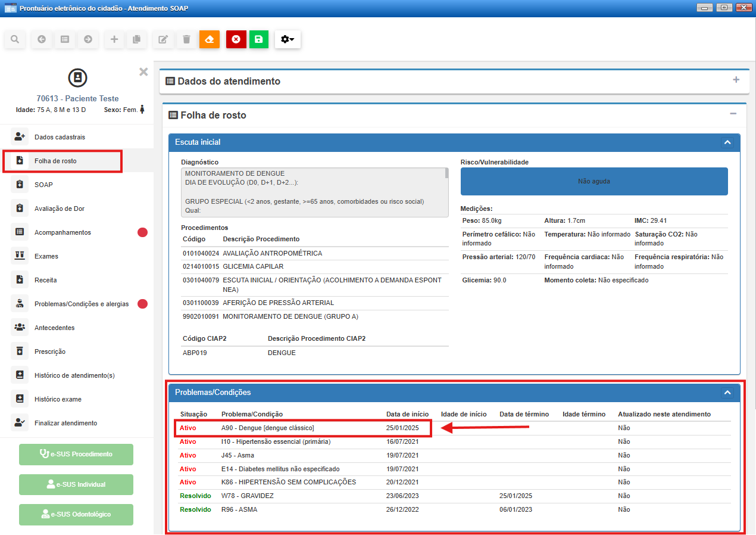This screenshot has height=535, width=756.
Task: Open Finalizar atendimento in sidebar
Action: point(65,423)
